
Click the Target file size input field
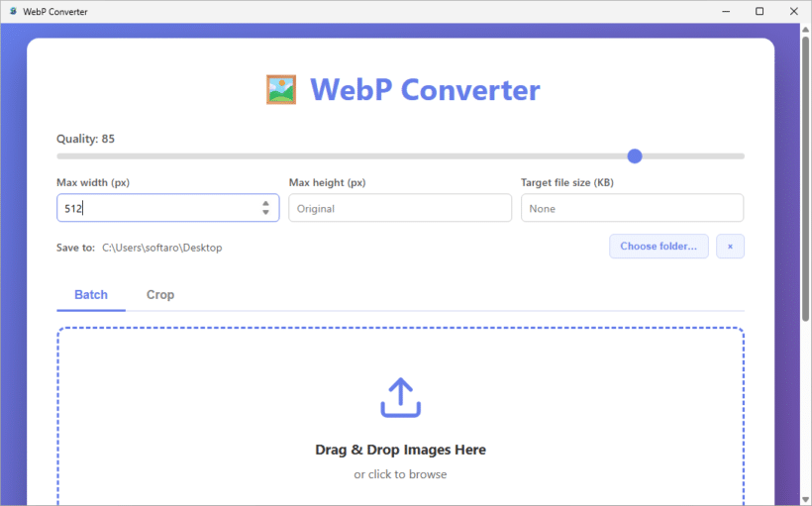pyautogui.click(x=633, y=208)
